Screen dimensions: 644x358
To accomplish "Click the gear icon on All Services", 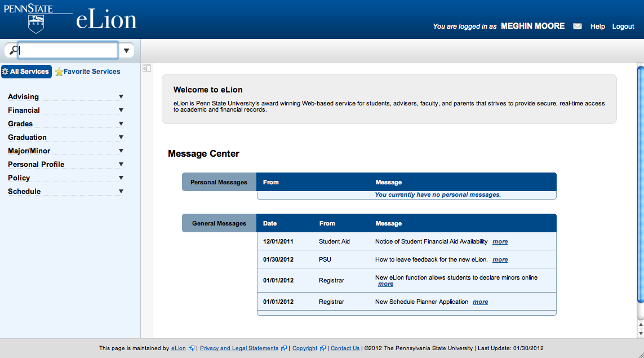I will pyautogui.click(x=5, y=72).
